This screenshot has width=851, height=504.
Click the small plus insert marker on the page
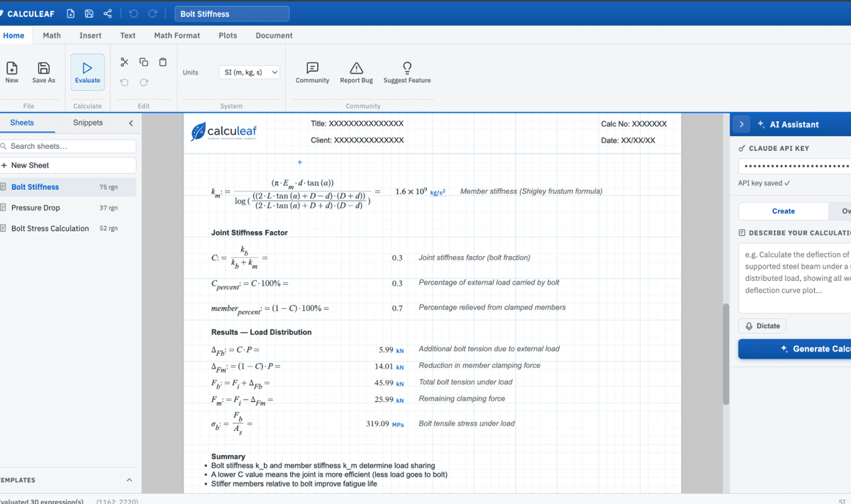click(299, 162)
